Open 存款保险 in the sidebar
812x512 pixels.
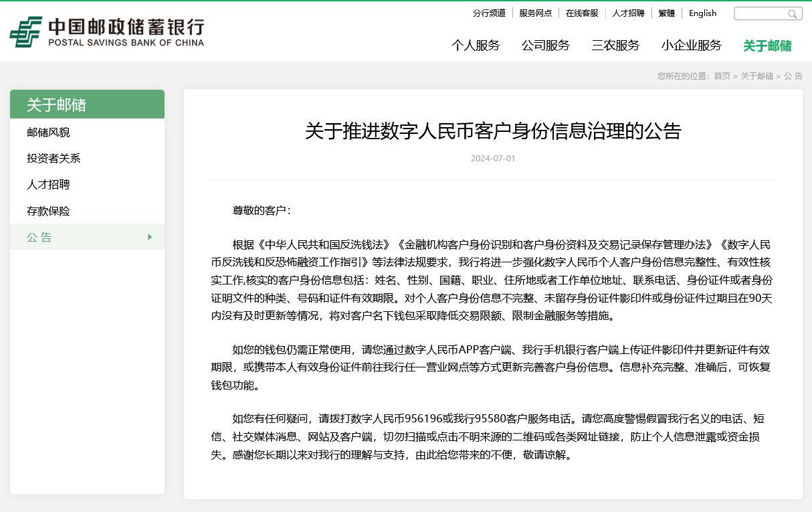(x=48, y=211)
